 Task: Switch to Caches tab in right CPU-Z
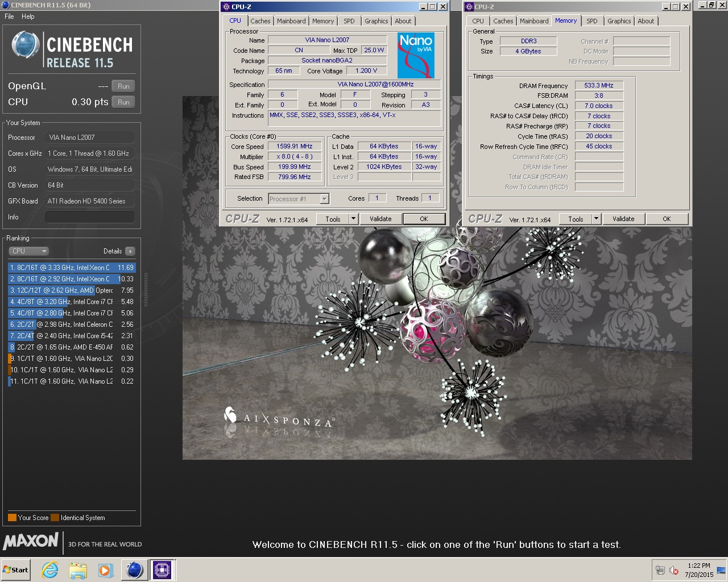[503, 21]
